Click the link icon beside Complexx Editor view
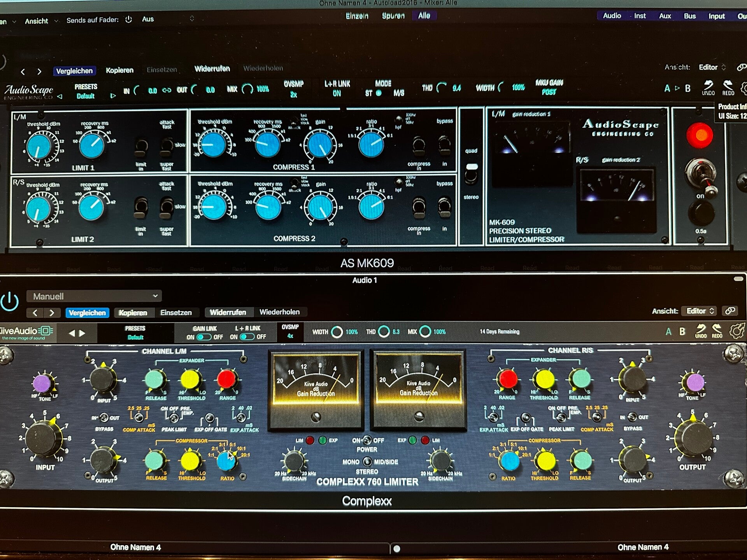The width and height of the screenshot is (747, 560). (x=730, y=311)
